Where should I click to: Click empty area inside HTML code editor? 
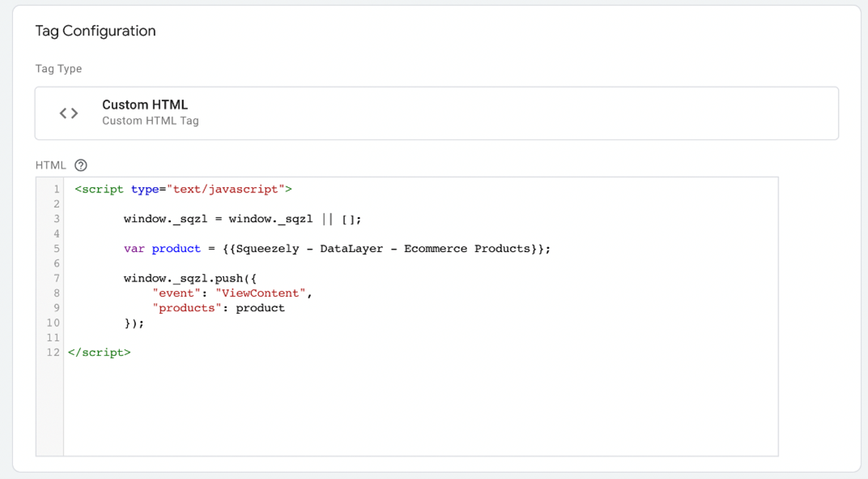click(x=421, y=408)
